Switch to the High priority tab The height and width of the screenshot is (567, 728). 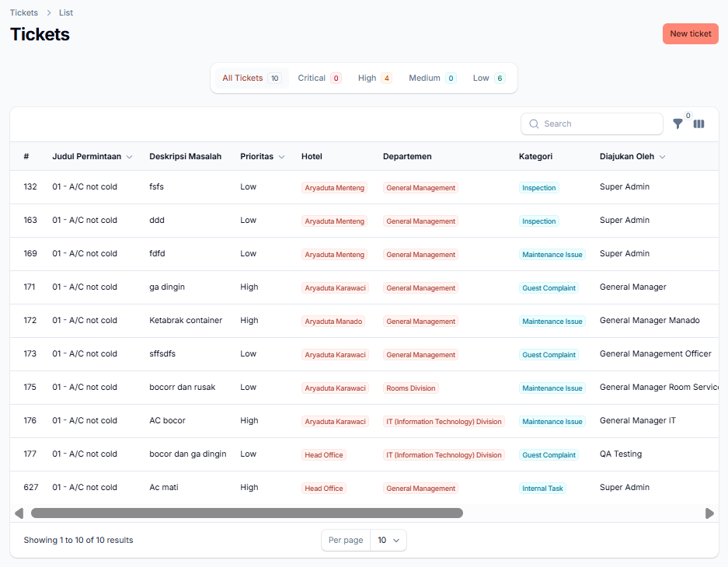pyautogui.click(x=374, y=78)
